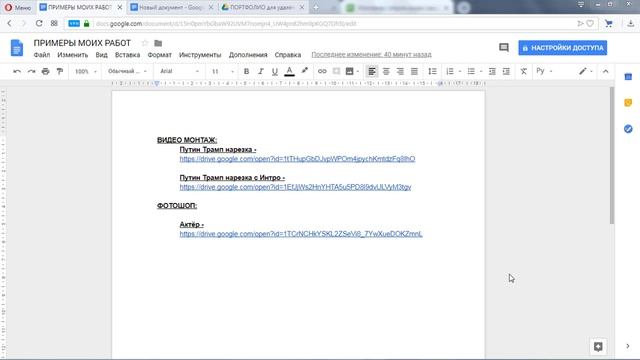Justify the text alignment
This screenshot has width=640, height=360.
click(x=414, y=71)
